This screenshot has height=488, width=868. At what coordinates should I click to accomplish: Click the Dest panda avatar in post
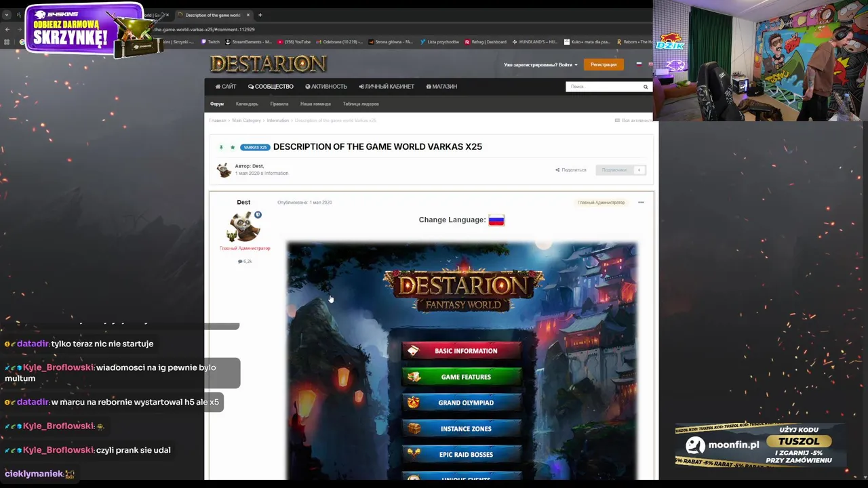click(244, 227)
